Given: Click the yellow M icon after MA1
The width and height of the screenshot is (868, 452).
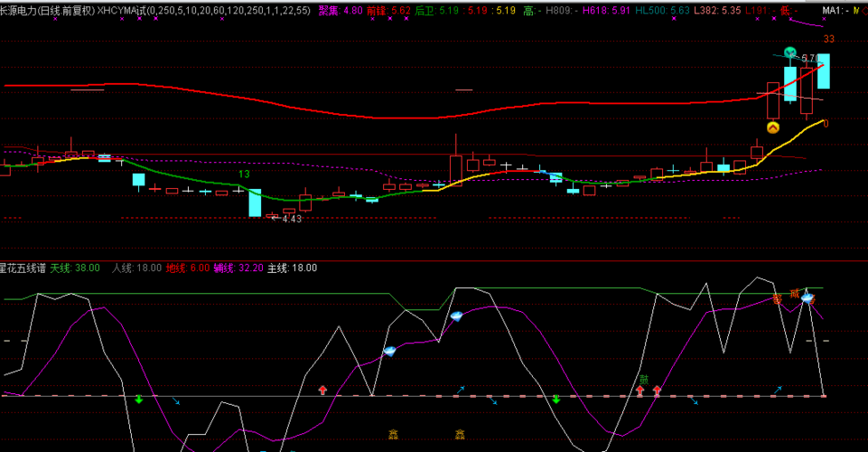Looking at the screenshot, I should point(856,11).
